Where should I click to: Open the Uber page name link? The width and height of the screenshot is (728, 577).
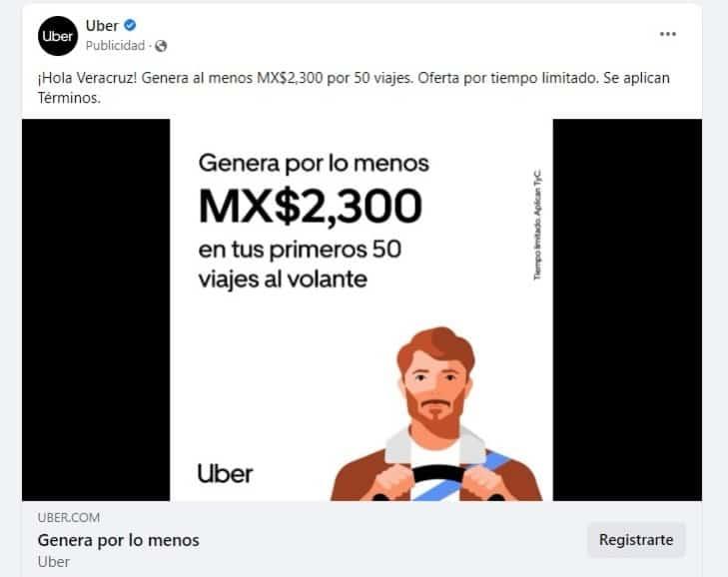[102, 26]
